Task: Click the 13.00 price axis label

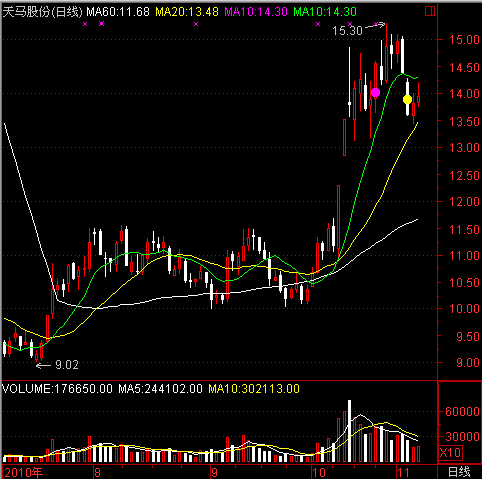Action: [x=464, y=148]
